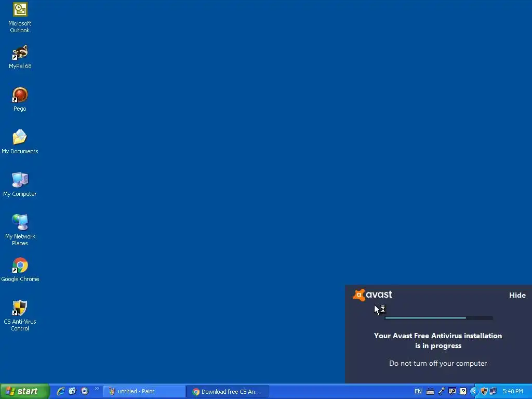Switch to untitled - Paint taskbar button

(x=144, y=392)
